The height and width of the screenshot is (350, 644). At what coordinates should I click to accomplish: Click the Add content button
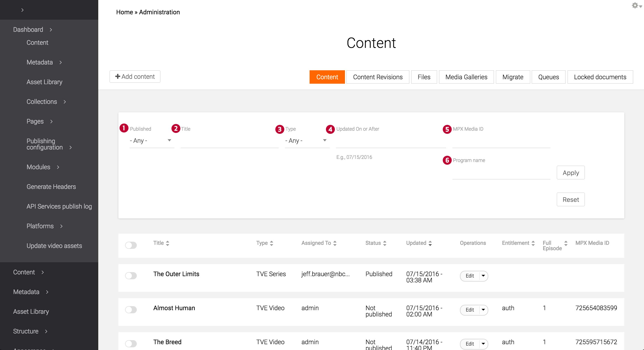[135, 77]
